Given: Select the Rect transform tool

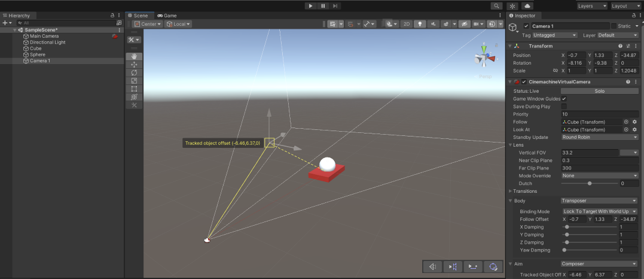Looking at the screenshot, I should click(x=134, y=89).
